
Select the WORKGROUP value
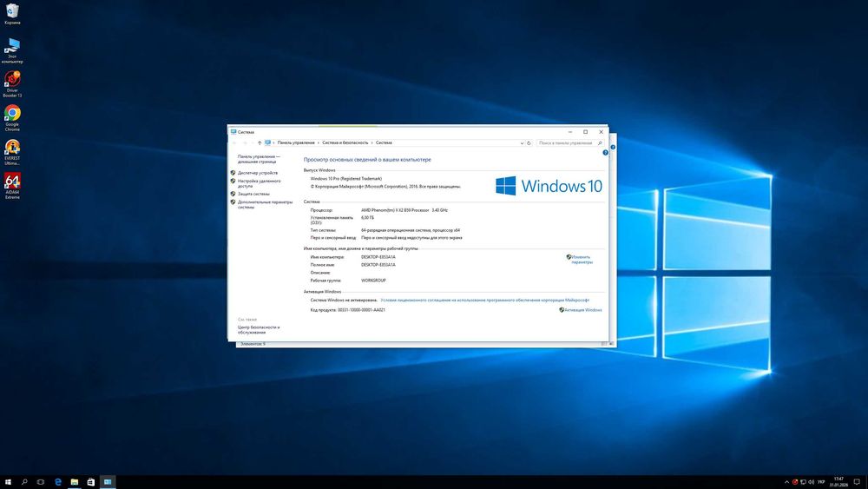[x=373, y=281]
